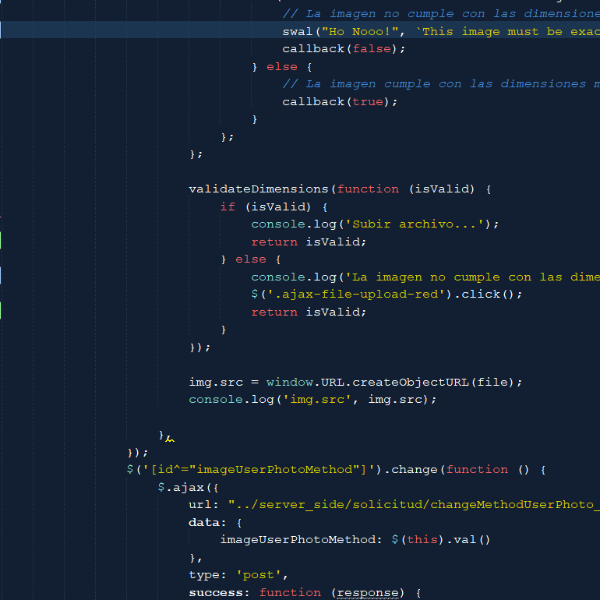Click the 'else' keyword below the first 'return isValid'
Viewport: 600px width, 600px height.
tap(251, 259)
